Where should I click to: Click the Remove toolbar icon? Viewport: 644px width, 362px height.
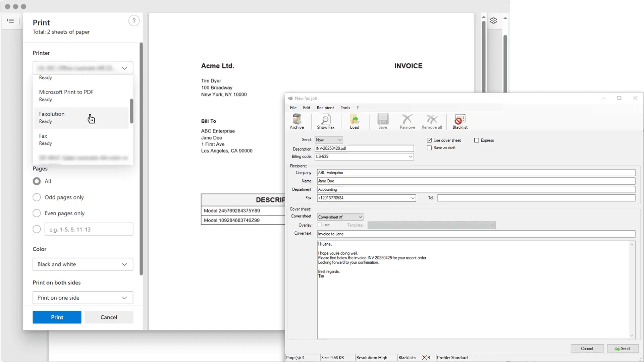[407, 121]
